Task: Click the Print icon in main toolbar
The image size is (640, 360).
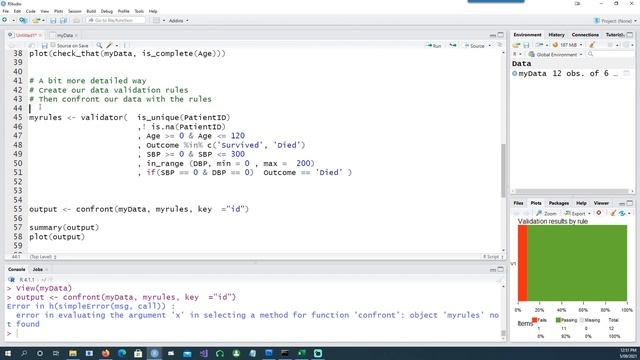Action: coord(76,20)
